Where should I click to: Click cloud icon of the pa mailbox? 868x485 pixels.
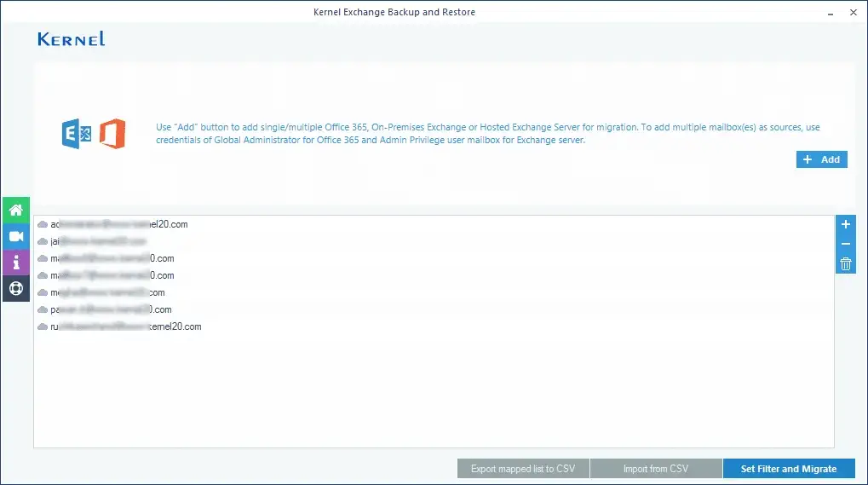(43, 309)
